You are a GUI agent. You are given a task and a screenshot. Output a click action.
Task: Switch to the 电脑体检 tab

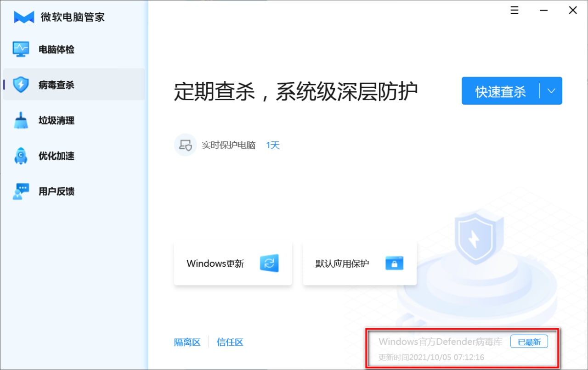click(x=56, y=50)
